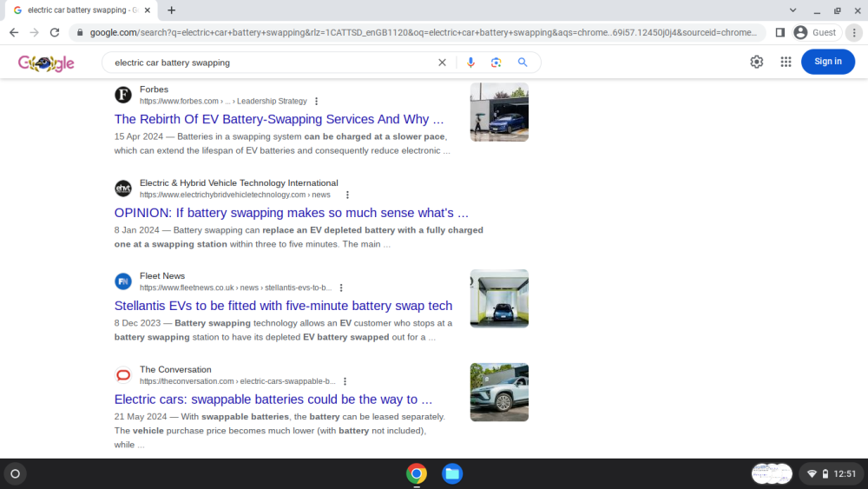Viewport: 868px width, 489px height.
Task: Open 'Stellantis EVs to be fitted' link
Action: click(x=284, y=306)
